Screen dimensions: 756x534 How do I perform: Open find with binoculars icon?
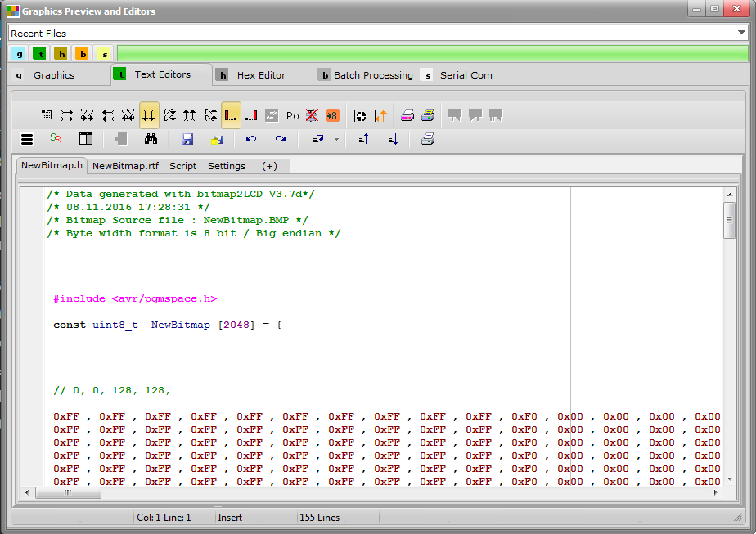point(151,139)
